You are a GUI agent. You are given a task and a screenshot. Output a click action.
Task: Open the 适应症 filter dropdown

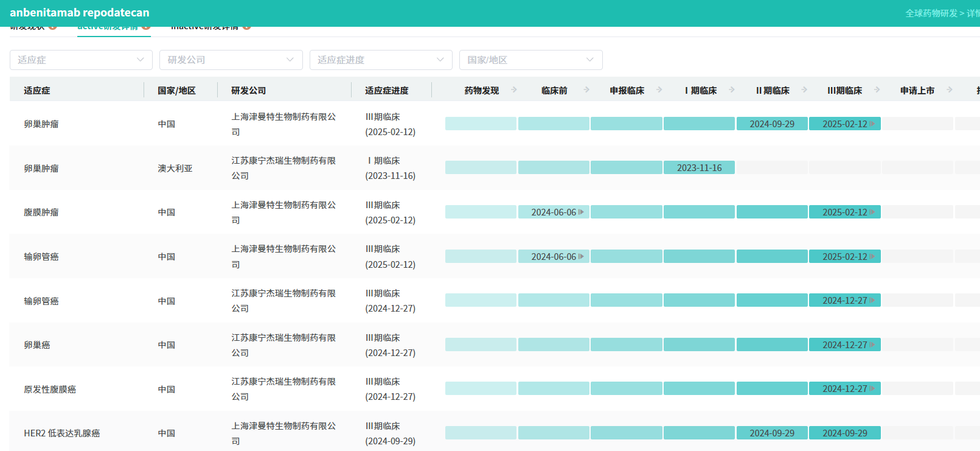tap(81, 60)
